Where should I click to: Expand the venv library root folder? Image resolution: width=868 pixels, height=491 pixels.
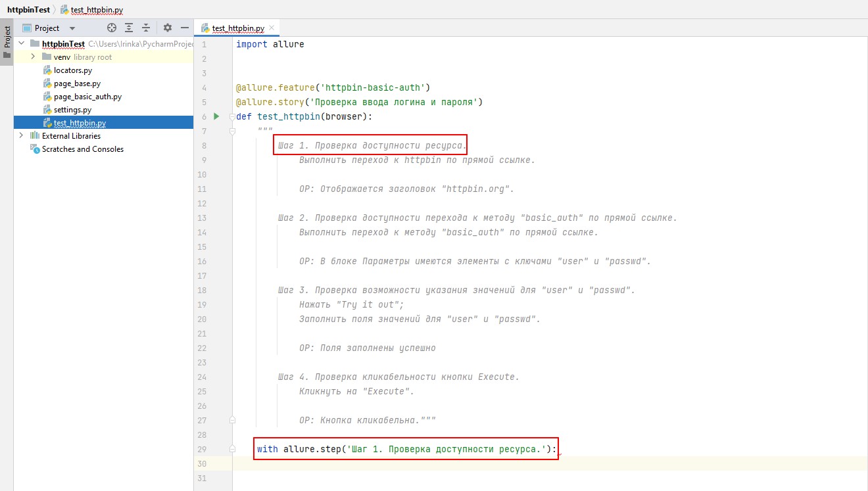(33, 57)
